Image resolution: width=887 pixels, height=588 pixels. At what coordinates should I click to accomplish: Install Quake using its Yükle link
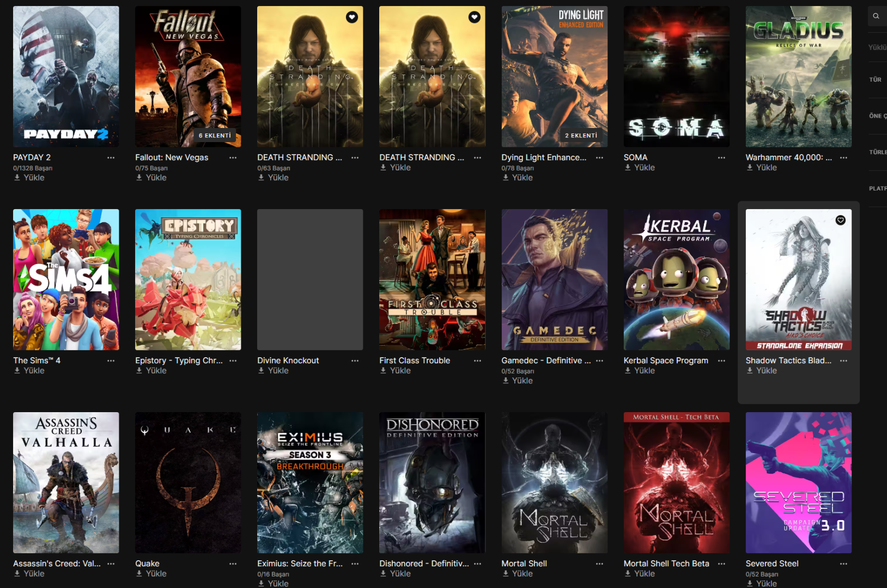point(151,573)
